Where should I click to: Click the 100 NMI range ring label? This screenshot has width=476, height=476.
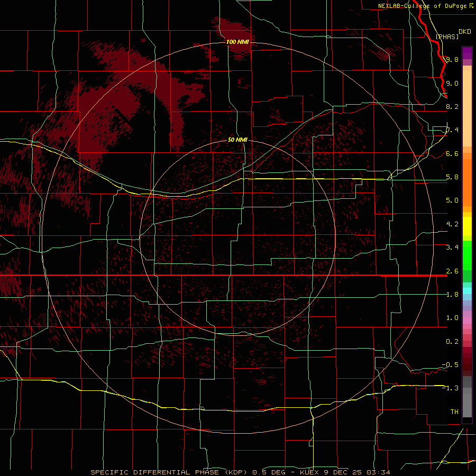coord(237,42)
